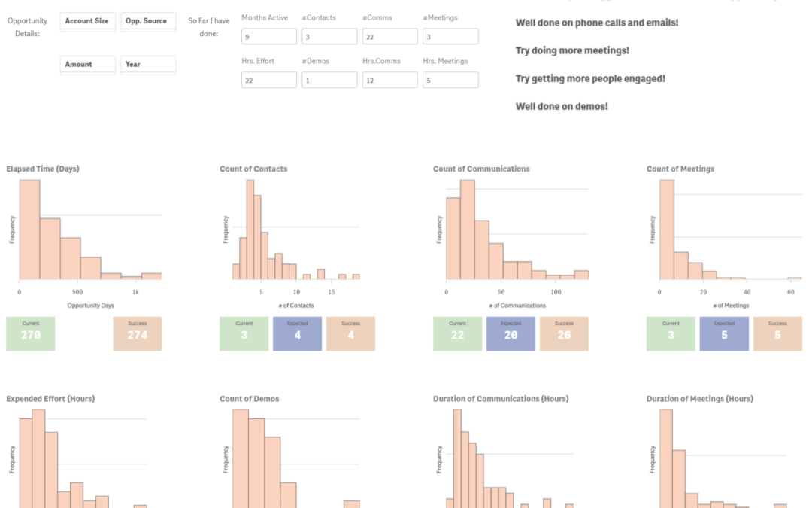The image size is (812, 508).
Task: Open the Account Size filter pane
Action: click(x=87, y=22)
